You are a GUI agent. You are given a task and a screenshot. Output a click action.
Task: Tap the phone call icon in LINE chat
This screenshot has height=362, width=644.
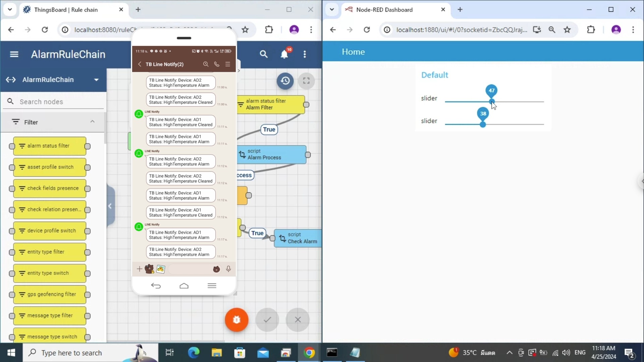[x=217, y=64]
